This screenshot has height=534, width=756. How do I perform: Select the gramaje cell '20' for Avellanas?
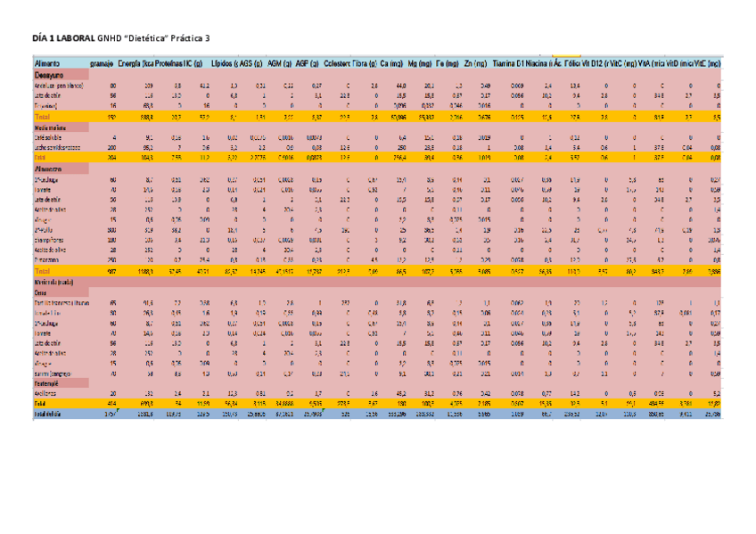click(113, 394)
